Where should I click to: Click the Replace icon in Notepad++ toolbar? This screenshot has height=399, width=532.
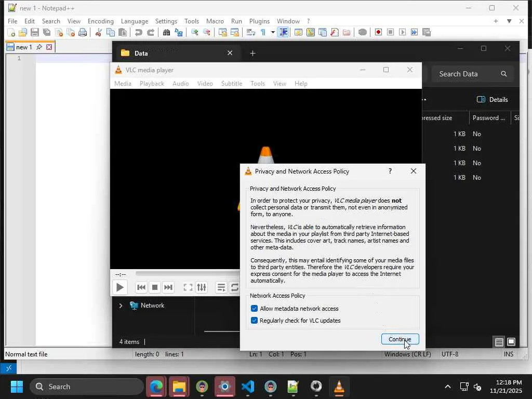click(179, 32)
